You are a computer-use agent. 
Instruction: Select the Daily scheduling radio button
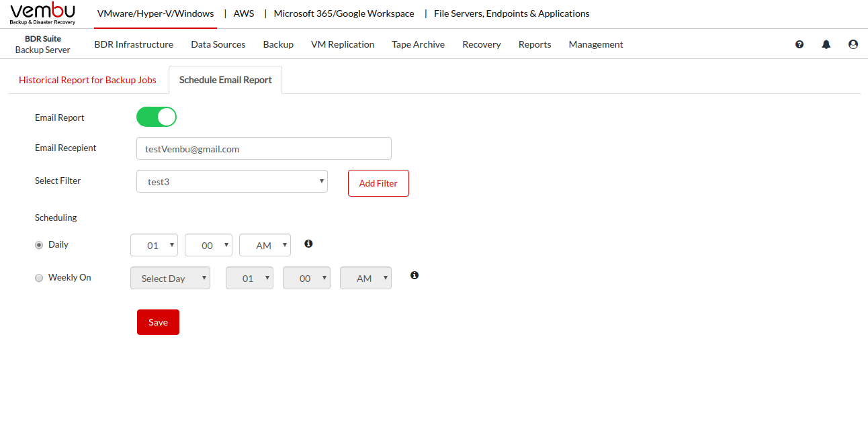[39, 245]
